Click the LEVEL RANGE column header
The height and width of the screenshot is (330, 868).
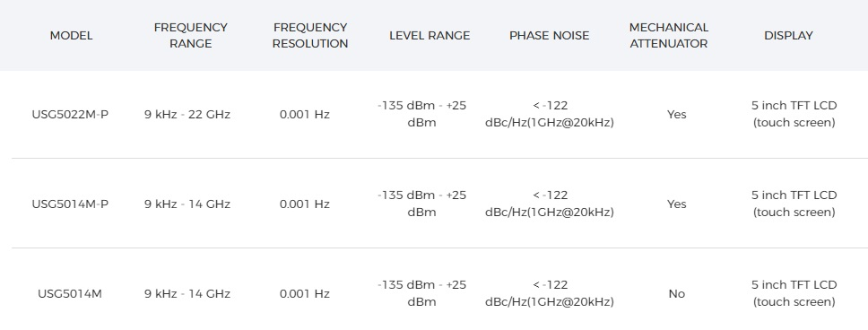pos(430,36)
